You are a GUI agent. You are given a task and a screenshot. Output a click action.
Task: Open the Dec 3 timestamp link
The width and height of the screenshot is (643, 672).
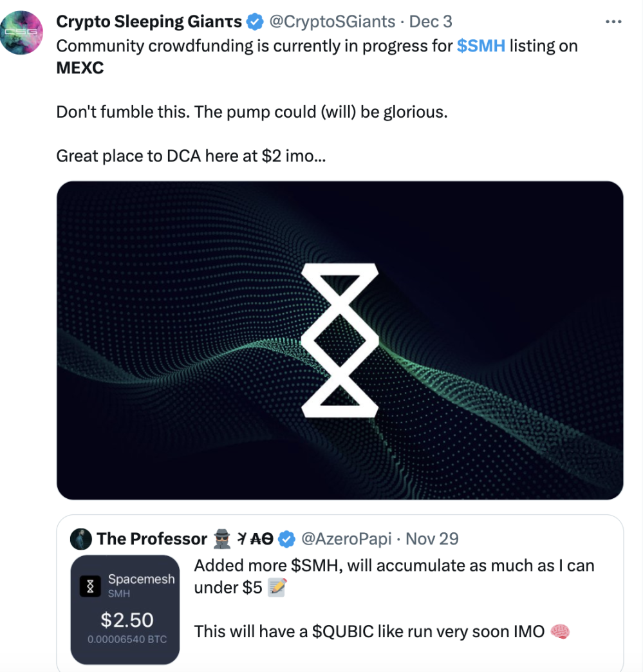(431, 22)
